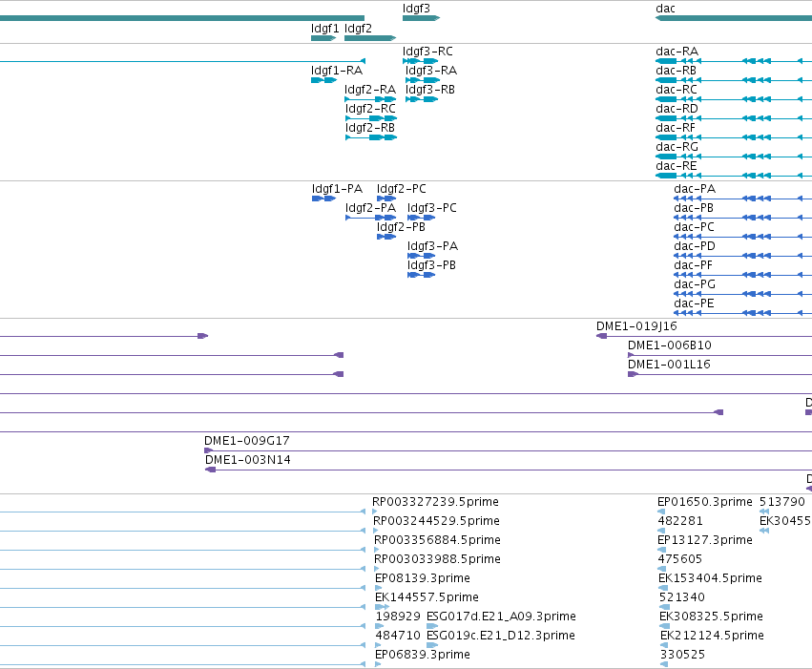
Task: Click the 484710 feature label
Action: click(398, 637)
